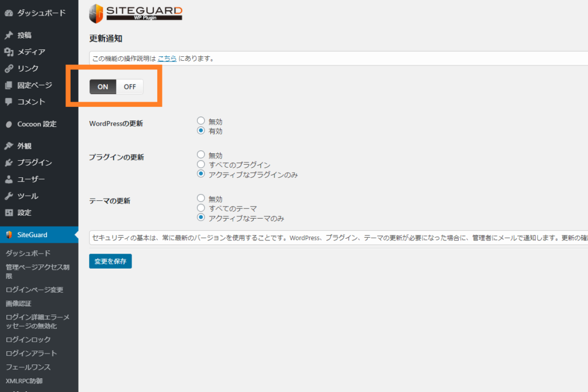The width and height of the screenshot is (588, 392).
Task: Click the user silhouette icon for ユーザー
Action: click(x=9, y=179)
